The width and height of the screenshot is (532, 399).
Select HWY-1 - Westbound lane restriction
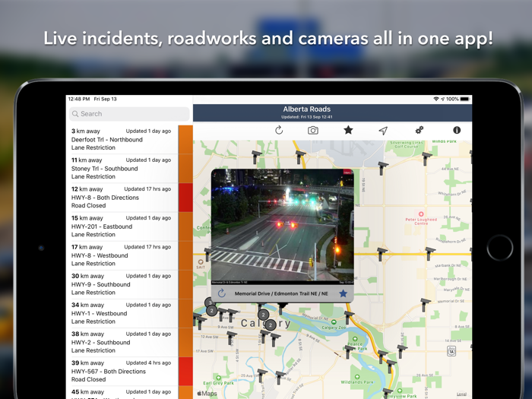click(129, 313)
